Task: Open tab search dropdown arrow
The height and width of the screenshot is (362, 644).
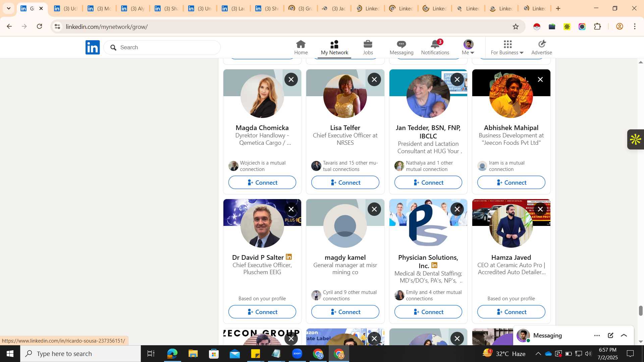Action: 9,8
